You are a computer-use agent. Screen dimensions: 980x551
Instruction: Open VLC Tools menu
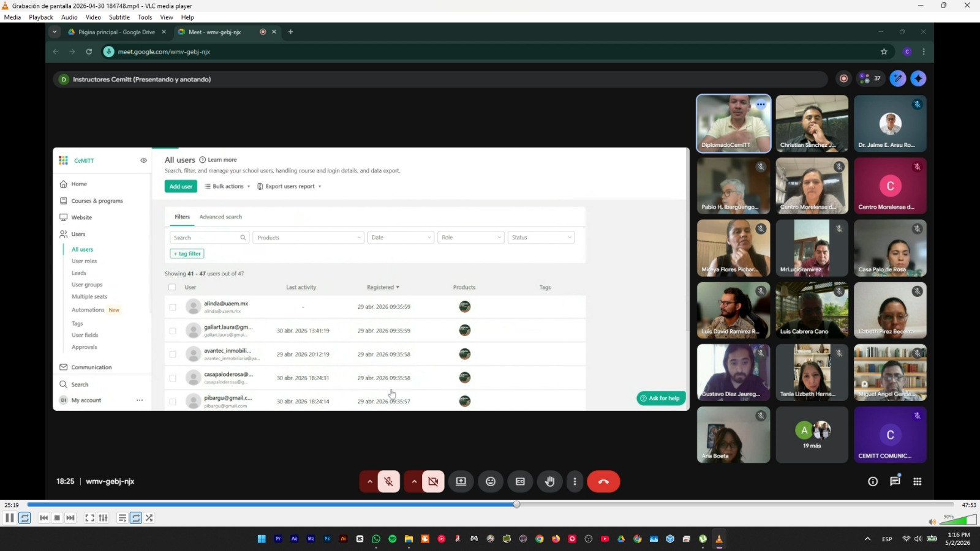(145, 17)
